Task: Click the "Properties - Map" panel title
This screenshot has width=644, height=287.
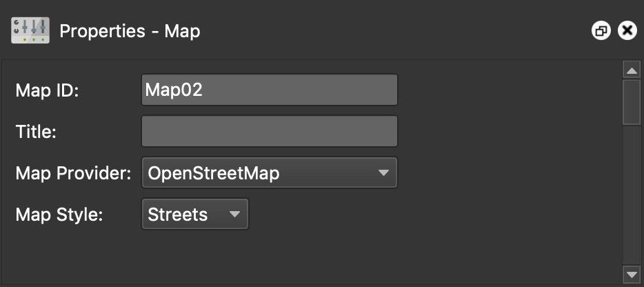Action: (130, 31)
